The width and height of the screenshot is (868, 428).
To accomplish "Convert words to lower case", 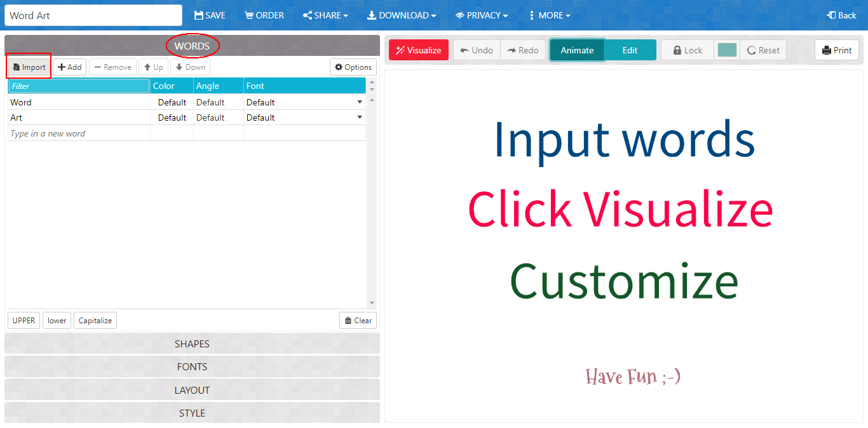I will click(x=57, y=321).
